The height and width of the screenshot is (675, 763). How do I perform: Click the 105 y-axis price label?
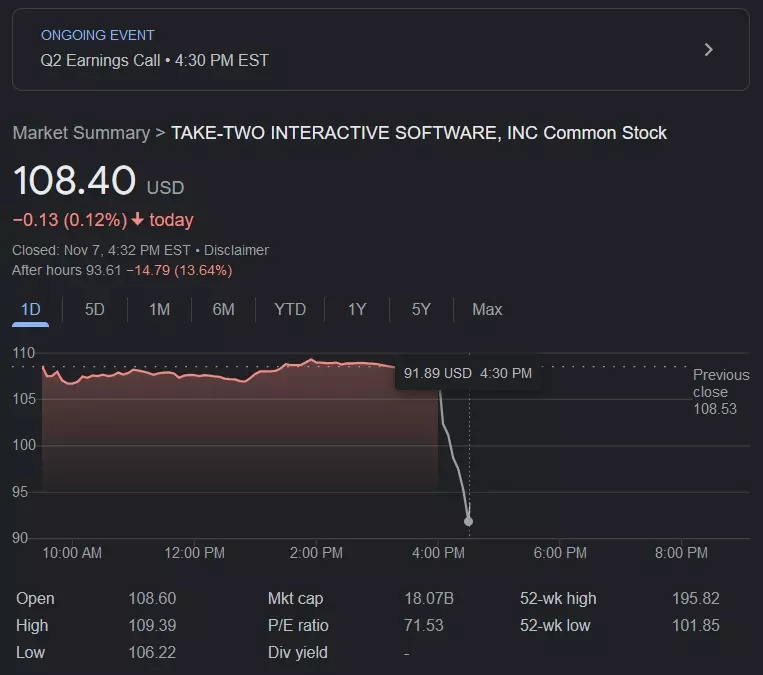pyautogui.click(x=24, y=399)
